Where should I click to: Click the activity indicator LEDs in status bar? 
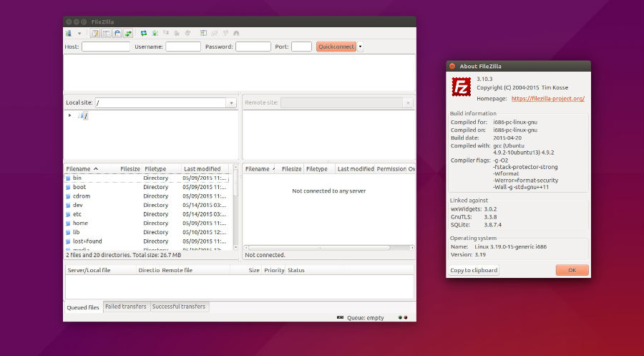coord(403,317)
